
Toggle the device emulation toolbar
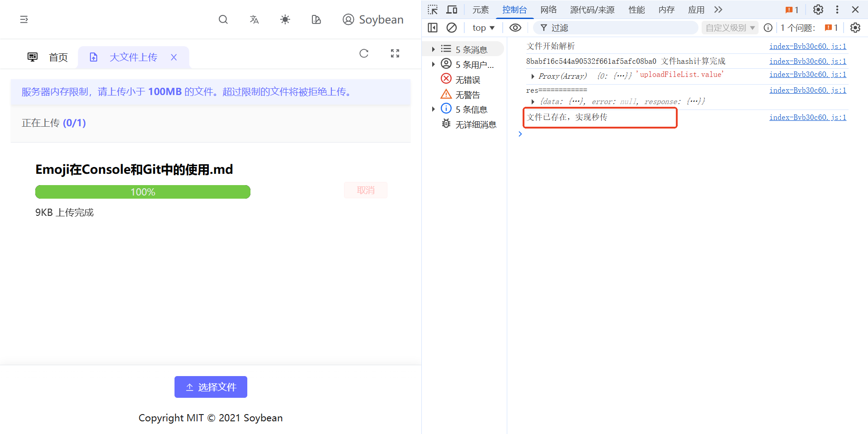point(452,9)
